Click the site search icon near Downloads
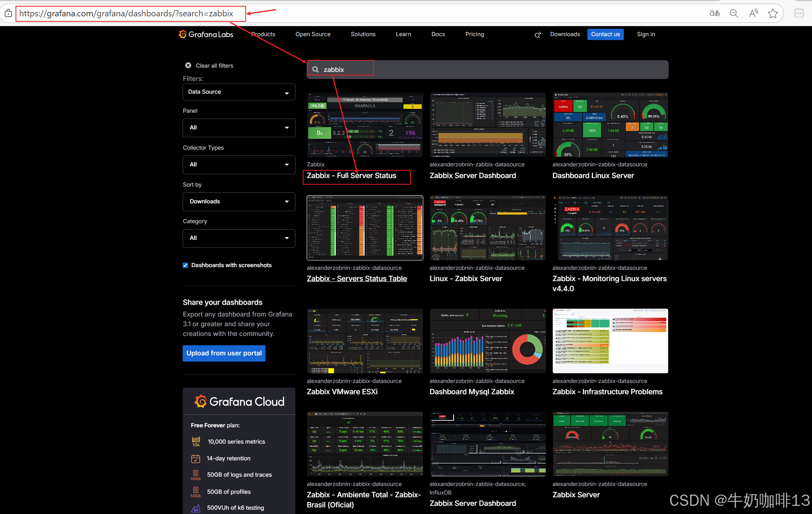The width and height of the screenshot is (812, 514). click(538, 35)
